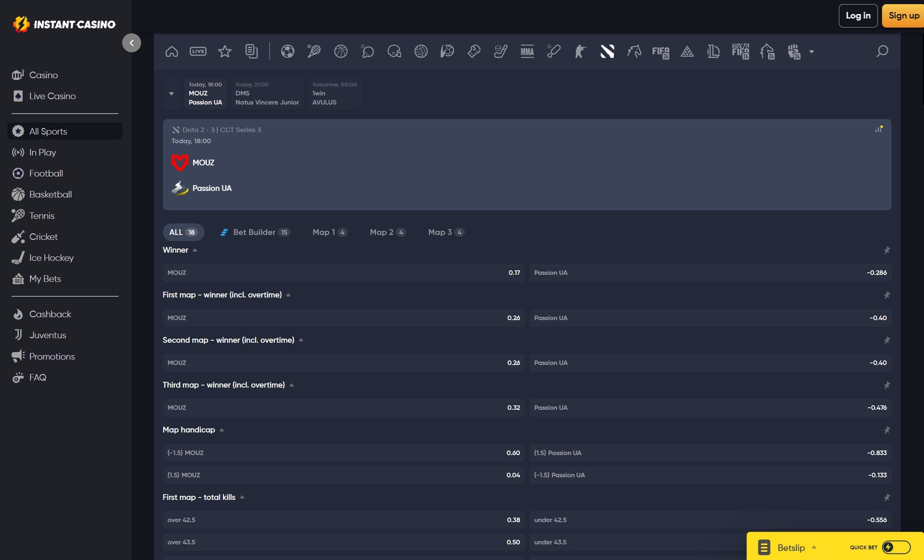This screenshot has width=924, height=560.
Task: Click the Sign up button
Action: coord(903,16)
